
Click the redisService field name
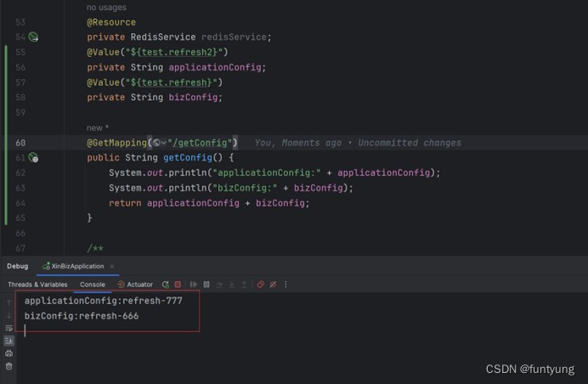coord(234,37)
